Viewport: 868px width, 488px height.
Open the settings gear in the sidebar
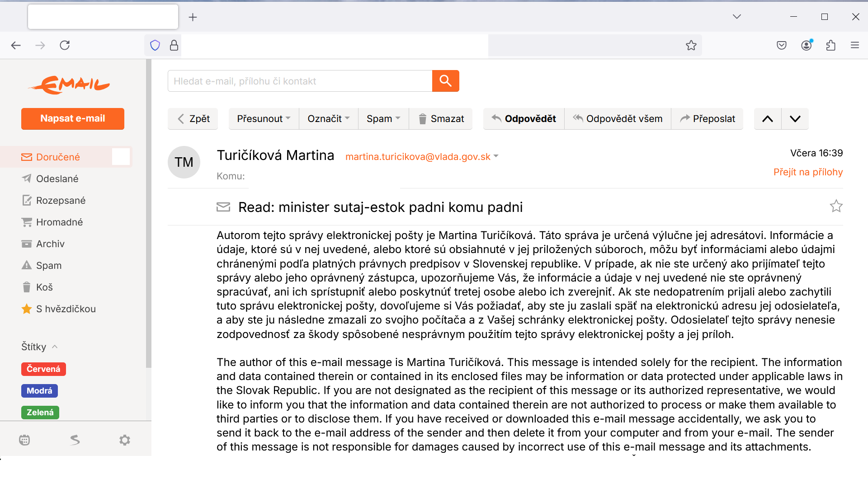point(125,440)
